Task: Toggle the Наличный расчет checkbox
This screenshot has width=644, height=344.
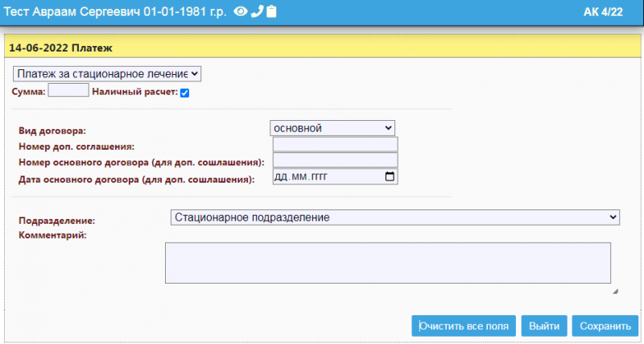Action: (184, 93)
